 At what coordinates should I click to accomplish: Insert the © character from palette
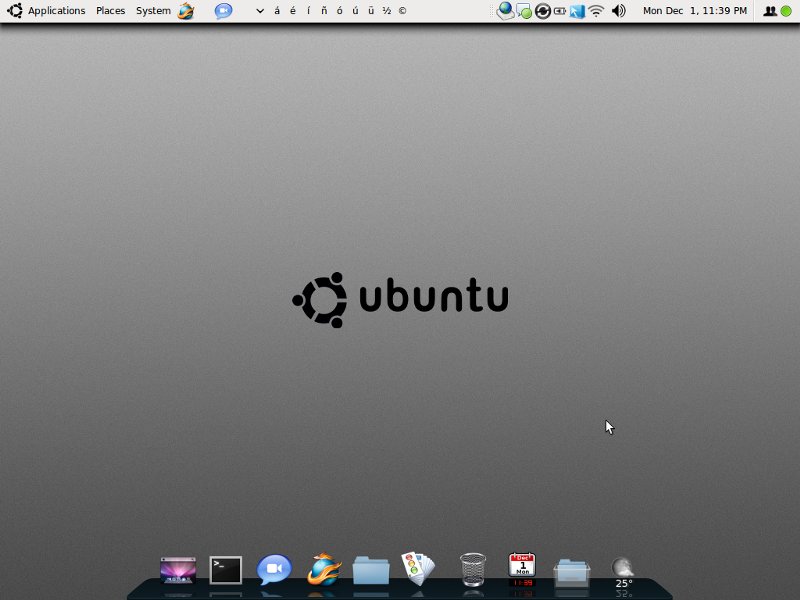(x=403, y=11)
